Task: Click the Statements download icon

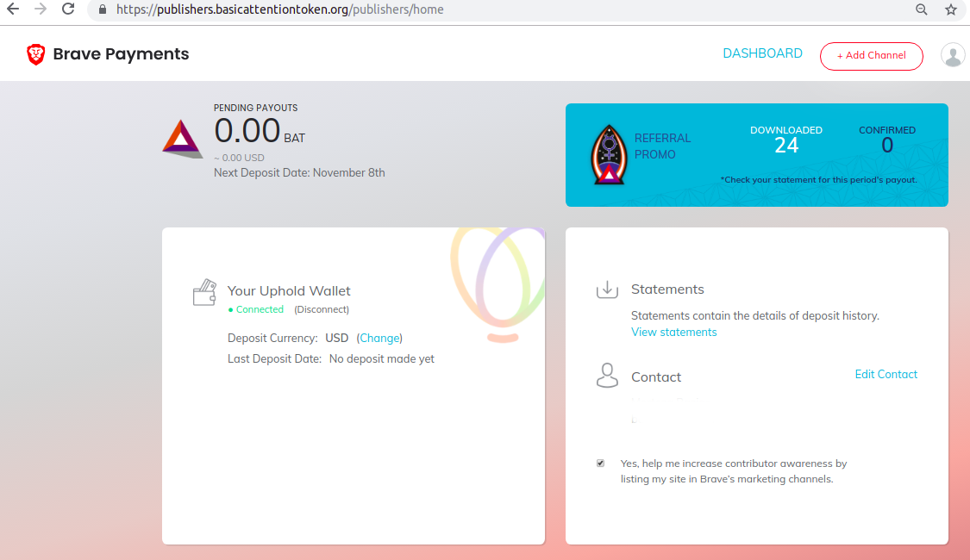Action: pyautogui.click(x=608, y=289)
